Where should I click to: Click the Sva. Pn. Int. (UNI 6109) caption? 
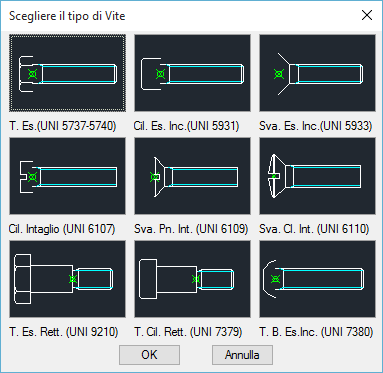point(191,229)
